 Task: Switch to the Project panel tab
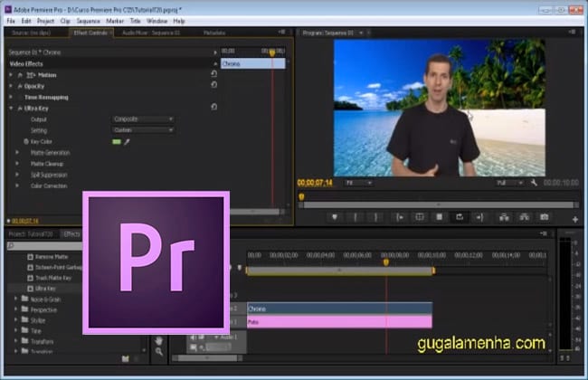tap(31, 234)
